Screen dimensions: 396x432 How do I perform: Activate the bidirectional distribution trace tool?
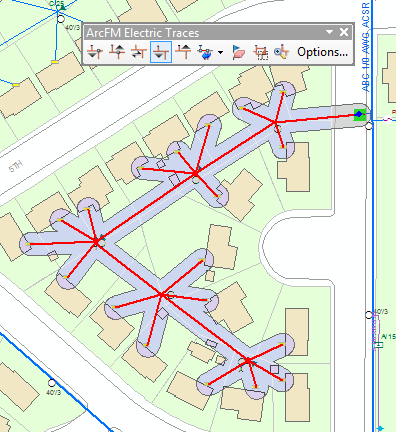click(x=139, y=52)
